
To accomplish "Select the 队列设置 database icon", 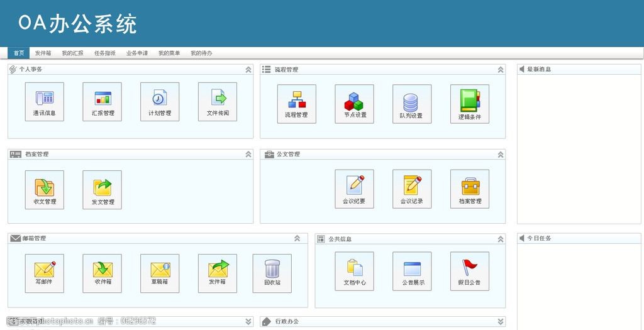I will pos(411,104).
